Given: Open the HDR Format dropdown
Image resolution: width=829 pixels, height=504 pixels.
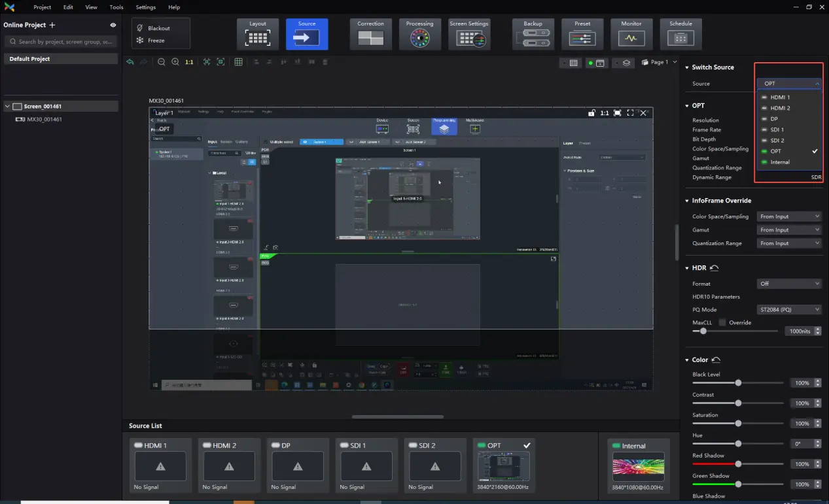Looking at the screenshot, I should click(789, 284).
